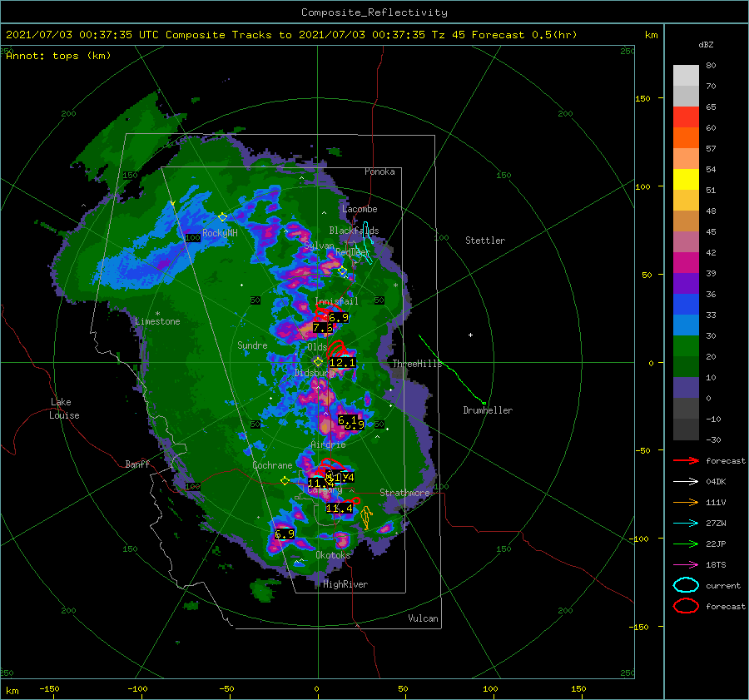
Task: Click the bright green 30-20 dBZ swatch
Action: pos(686,346)
